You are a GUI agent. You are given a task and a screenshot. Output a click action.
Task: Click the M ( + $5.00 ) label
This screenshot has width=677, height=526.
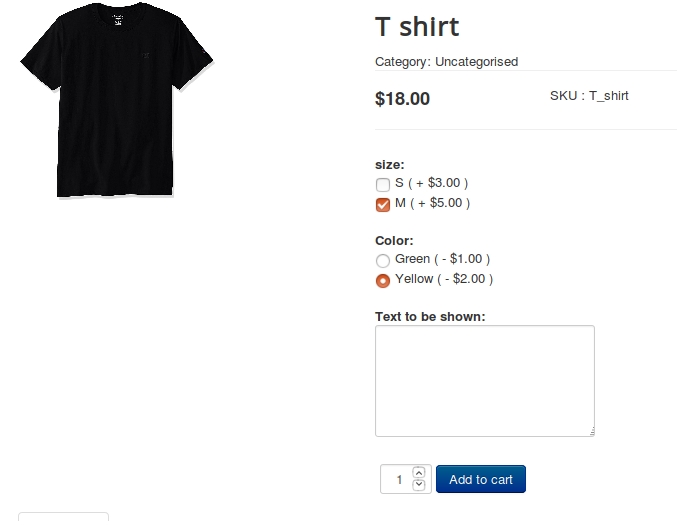click(x=432, y=203)
